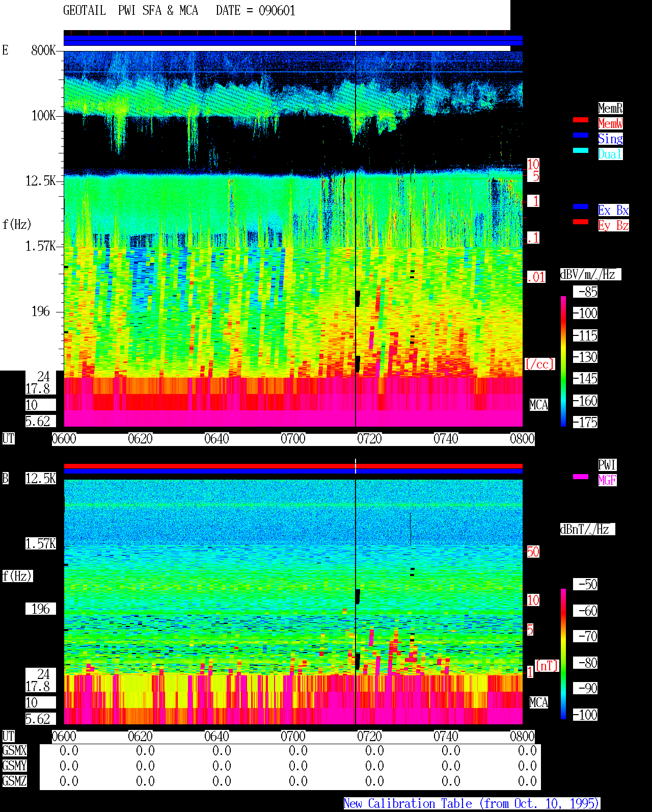
Task: Open the New Calibration Table link
Action: pos(471,804)
